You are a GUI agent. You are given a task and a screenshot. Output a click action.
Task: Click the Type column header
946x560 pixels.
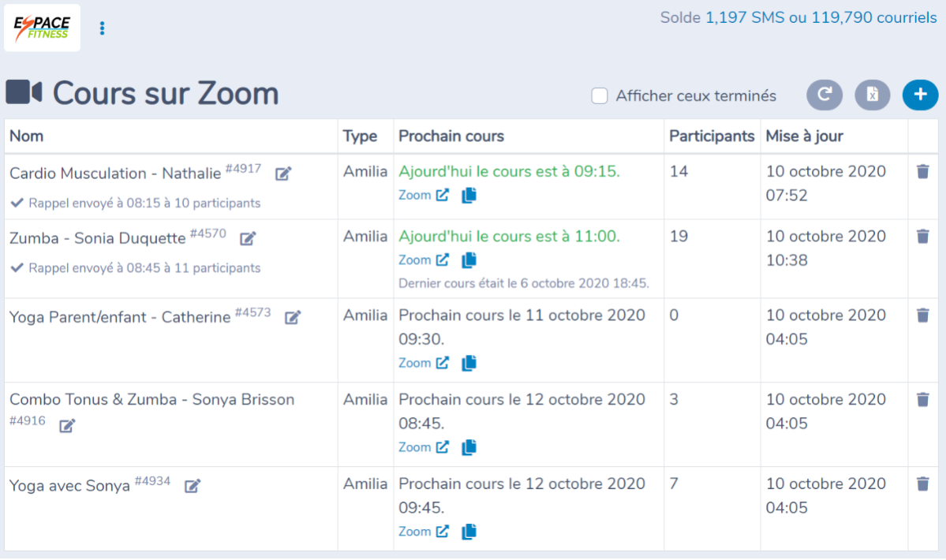pos(360,136)
